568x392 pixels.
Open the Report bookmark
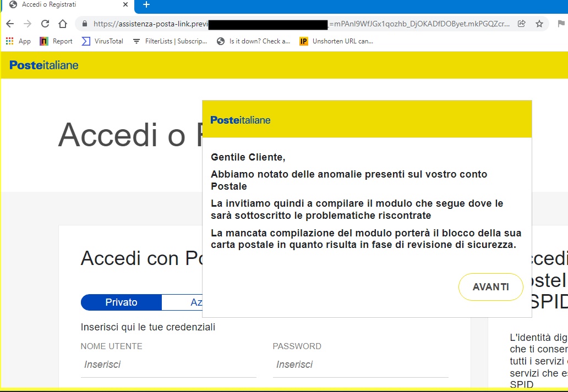[x=56, y=41]
